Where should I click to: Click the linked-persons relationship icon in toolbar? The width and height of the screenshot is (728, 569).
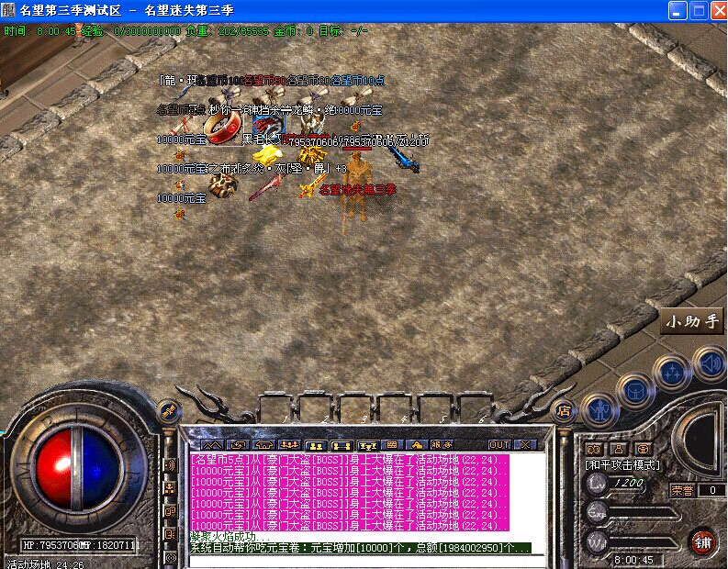click(x=342, y=445)
